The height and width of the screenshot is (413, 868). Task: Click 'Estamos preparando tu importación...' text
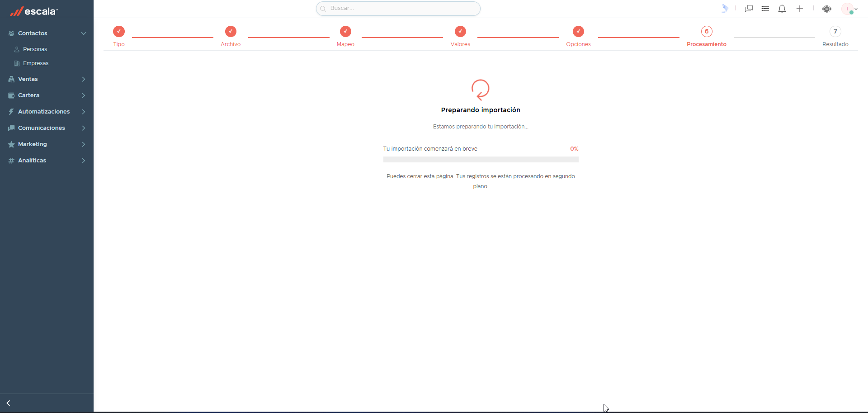pyautogui.click(x=481, y=127)
